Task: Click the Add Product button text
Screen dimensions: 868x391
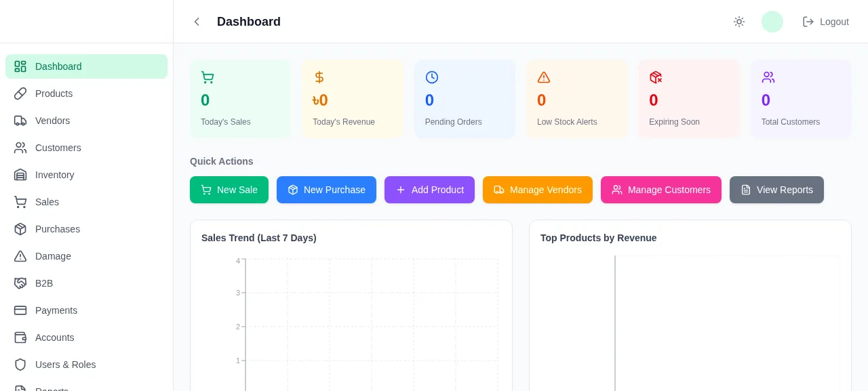Action: click(437, 190)
